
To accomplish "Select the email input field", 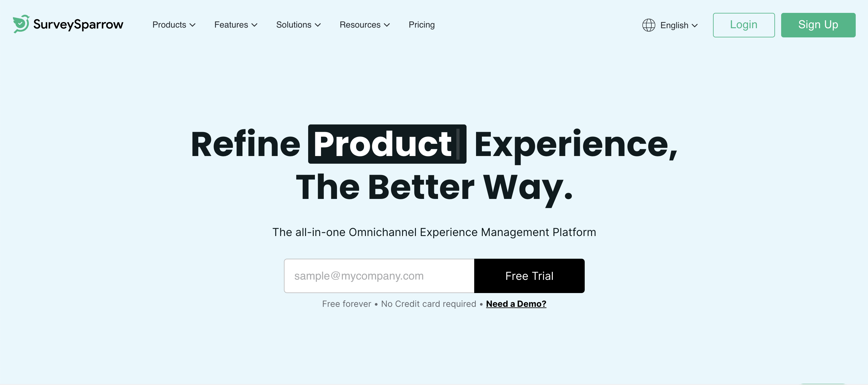I will 379,276.
